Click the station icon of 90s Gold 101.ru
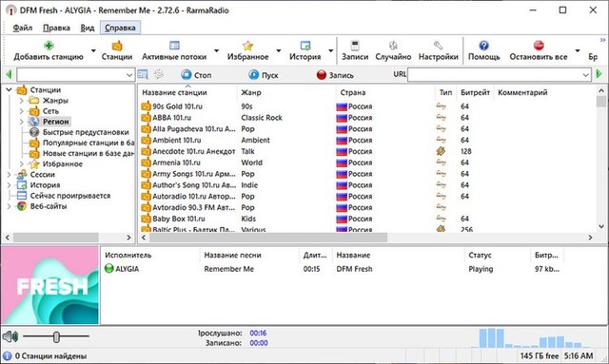The image size is (609, 364). pyautogui.click(x=146, y=105)
